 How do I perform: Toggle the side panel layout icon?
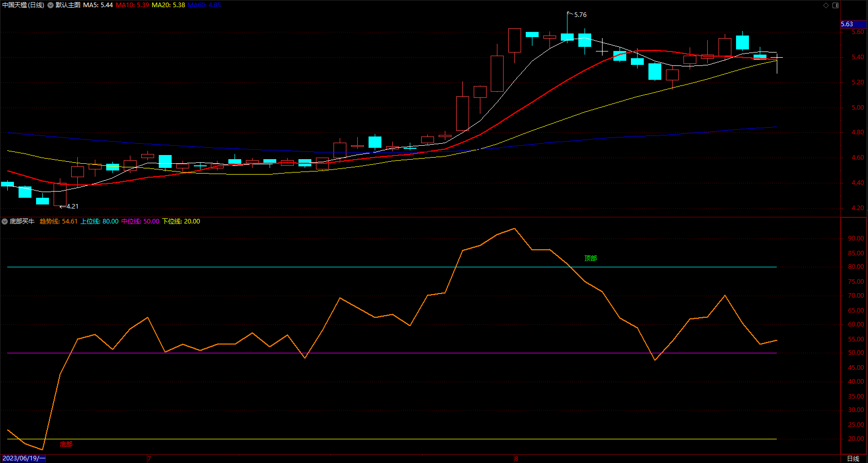pos(836,5)
